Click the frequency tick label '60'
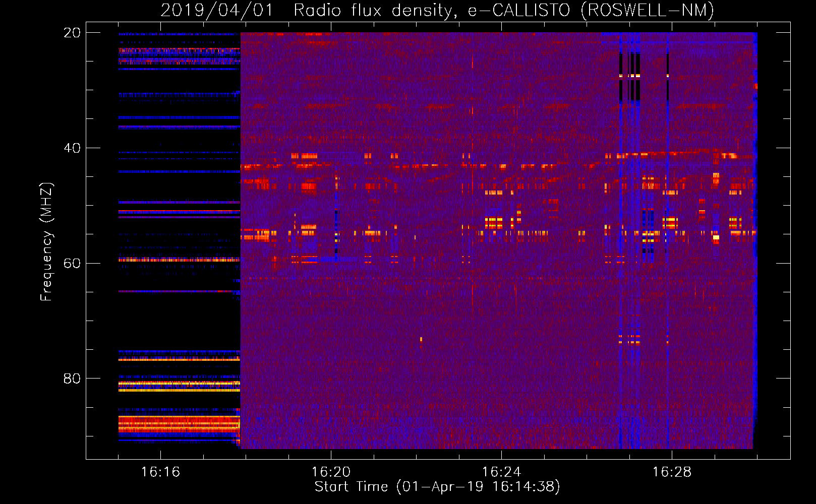Screen dimensions: 816x504 [x=72, y=263]
